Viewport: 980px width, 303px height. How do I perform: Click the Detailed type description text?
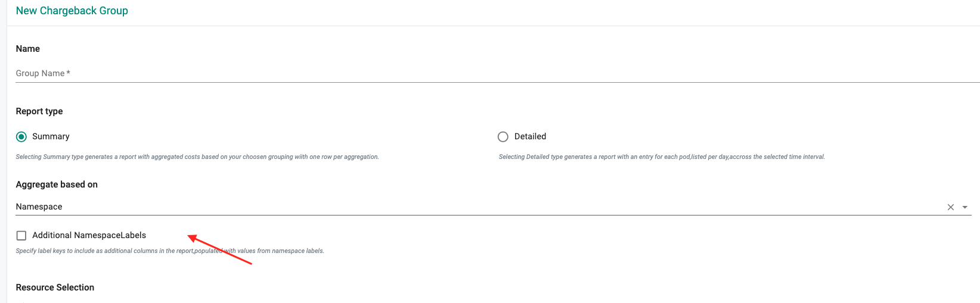pyautogui.click(x=662, y=157)
